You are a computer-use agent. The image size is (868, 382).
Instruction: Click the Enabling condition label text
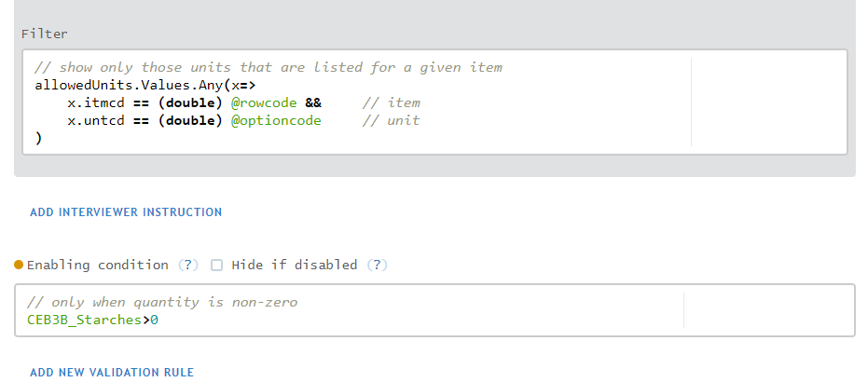tap(98, 265)
